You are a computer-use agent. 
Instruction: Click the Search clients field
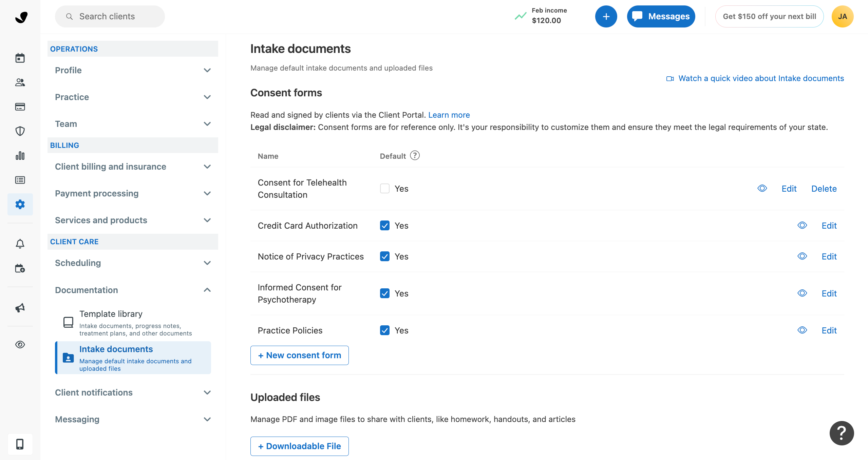[x=110, y=16]
